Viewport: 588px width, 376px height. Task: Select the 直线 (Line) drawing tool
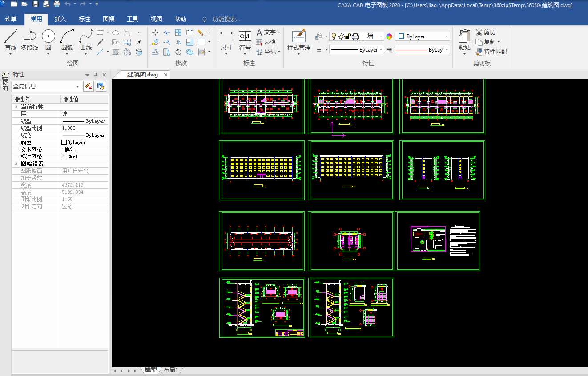[11, 39]
